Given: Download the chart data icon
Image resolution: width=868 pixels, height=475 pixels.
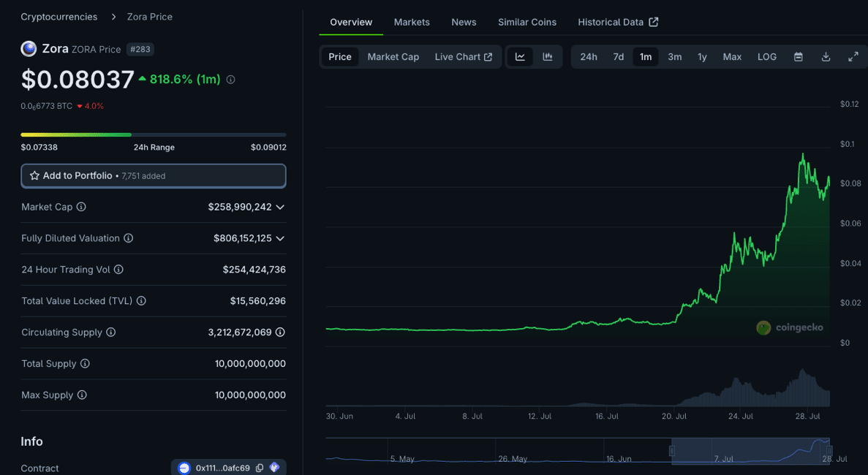Looking at the screenshot, I should 826,57.
